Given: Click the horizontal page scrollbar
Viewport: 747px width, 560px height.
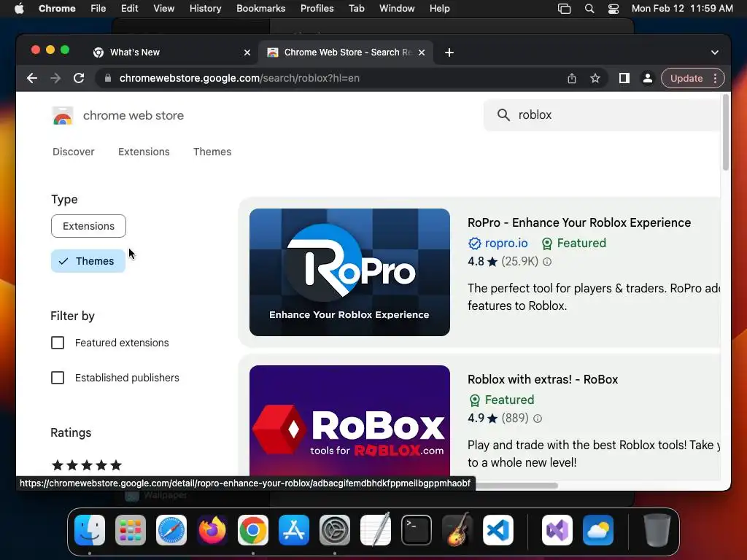Looking at the screenshot, I should pyautogui.click(x=516, y=485).
